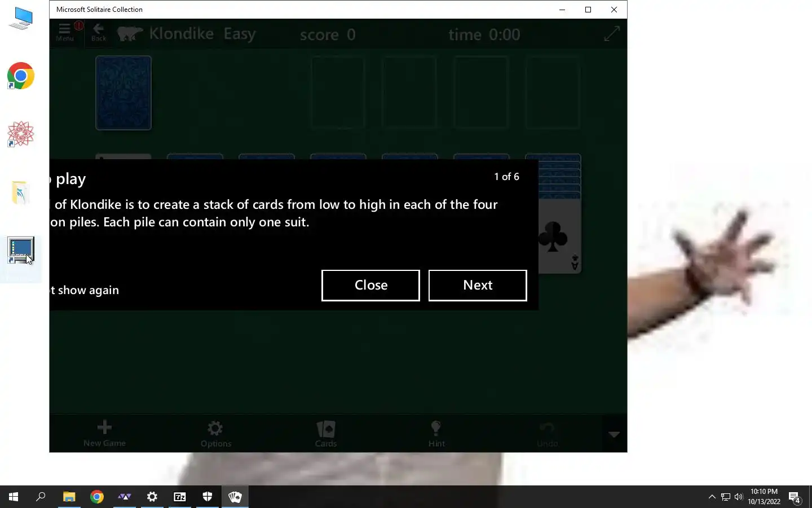Toggle fullscreen with the diagonal arrows icon
812x508 pixels.
click(612, 34)
